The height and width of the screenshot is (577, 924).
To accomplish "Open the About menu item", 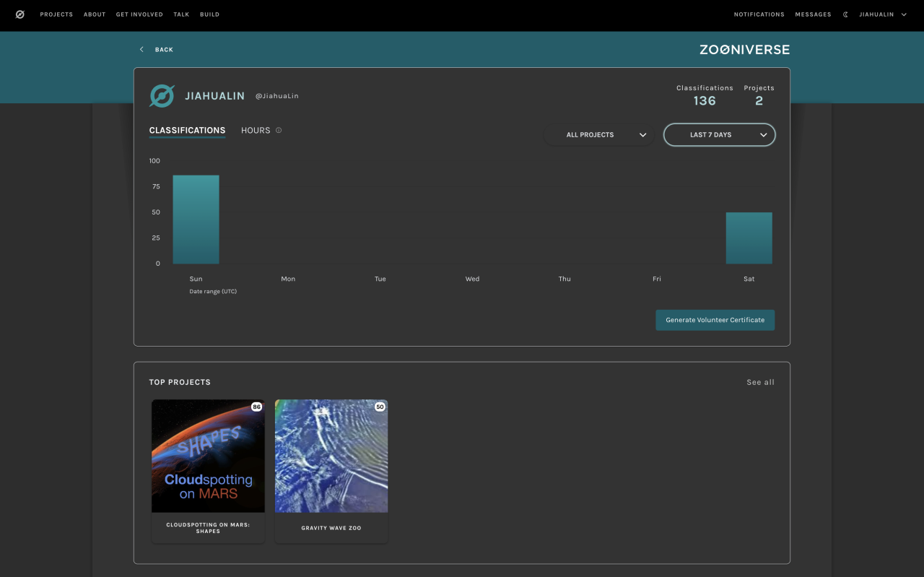I will [95, 14].
